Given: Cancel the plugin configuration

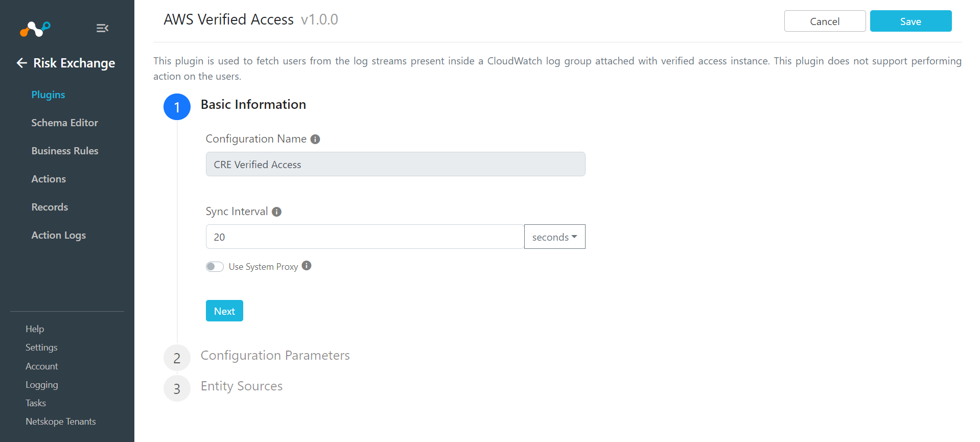Looking at the screenshot, I should tap(825, 21).
